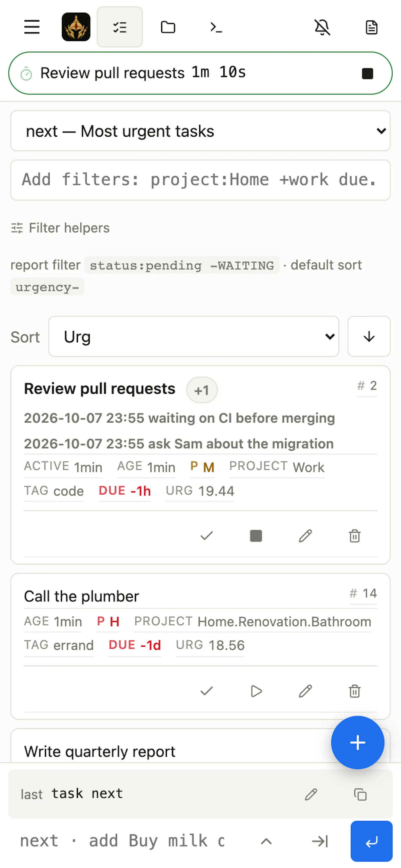Expand command history chevron up
This screenshot has width=401, height=868.
[x=266, y=841]
